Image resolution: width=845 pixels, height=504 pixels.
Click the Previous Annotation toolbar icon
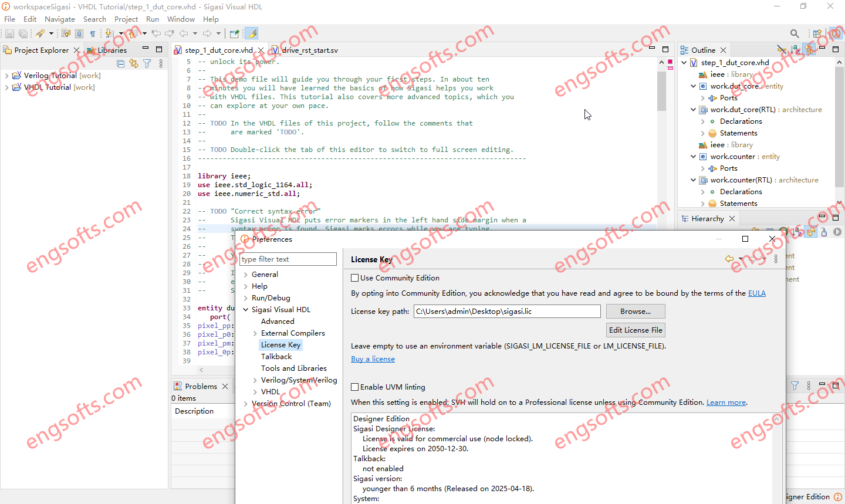coord(132,33)
